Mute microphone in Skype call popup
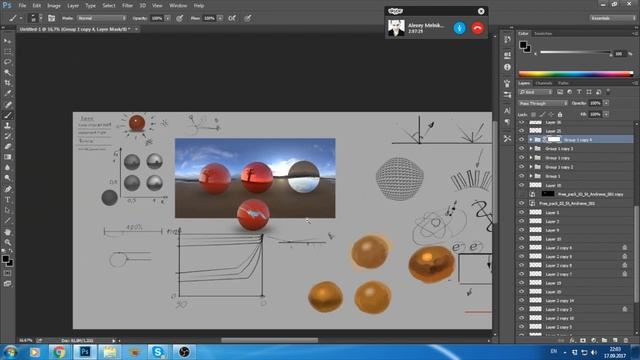 pos(460,28)
